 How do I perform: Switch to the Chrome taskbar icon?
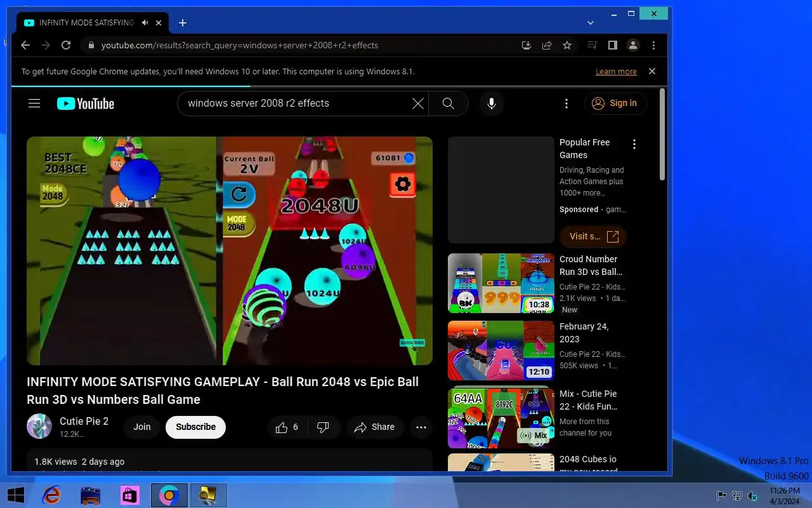click(169, 495)
